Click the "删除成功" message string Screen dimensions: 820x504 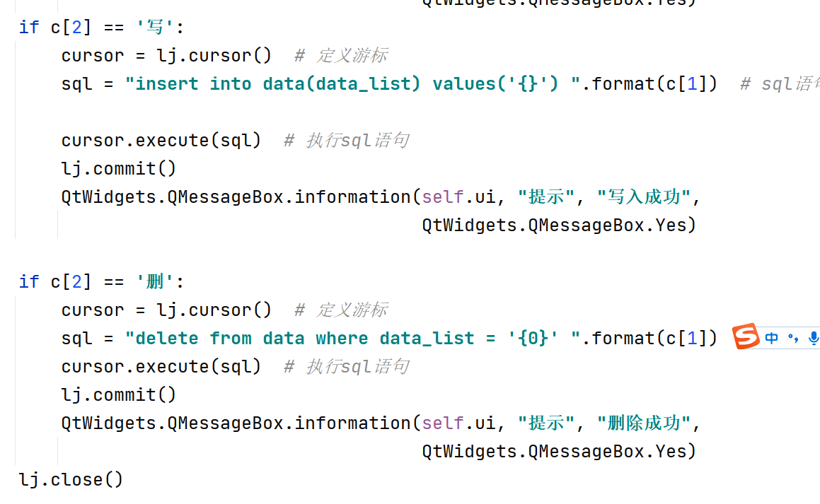click(644, 423)
